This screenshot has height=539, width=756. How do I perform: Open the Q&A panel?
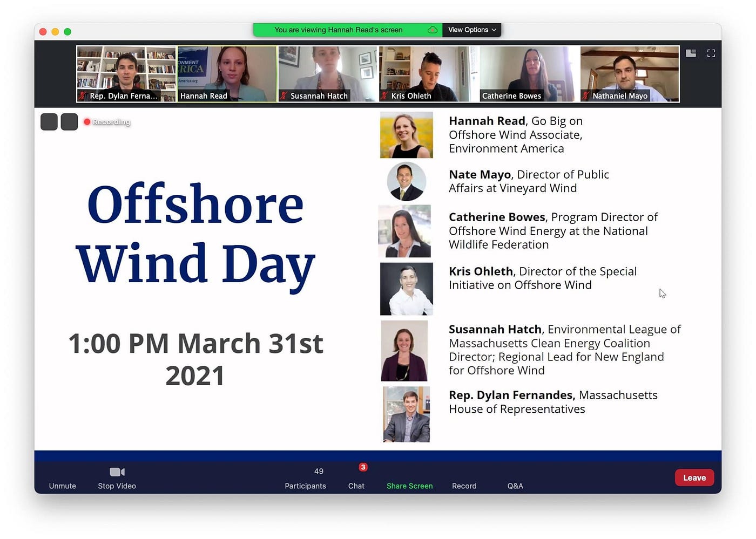pyautogui.click(x=515, y=486)
